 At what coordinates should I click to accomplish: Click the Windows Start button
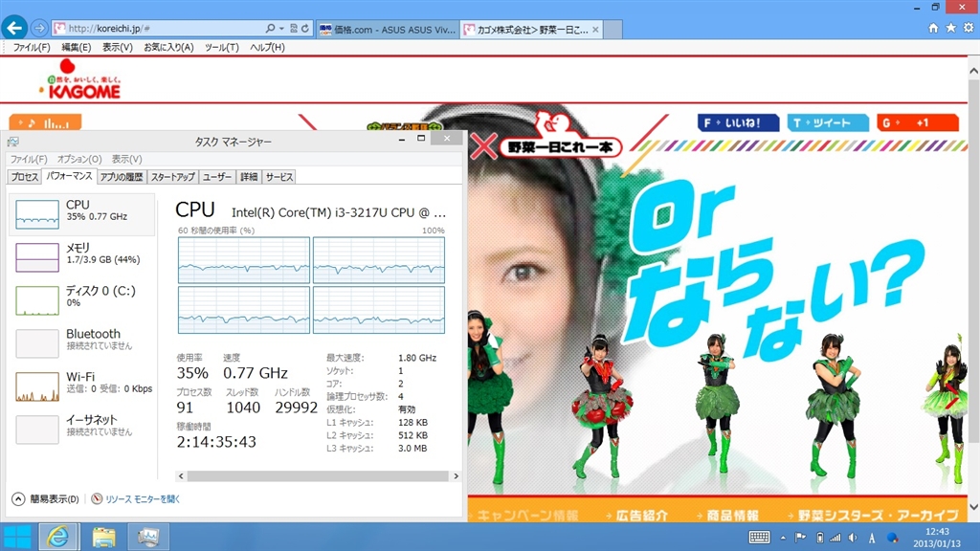(x=17, y=537)
